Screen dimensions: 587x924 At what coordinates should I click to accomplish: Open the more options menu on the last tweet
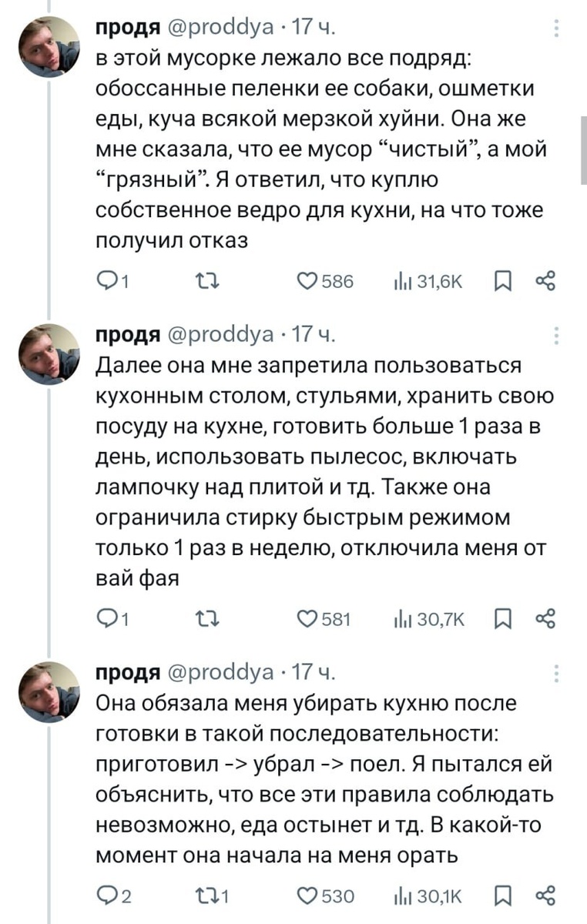[557, 672]
